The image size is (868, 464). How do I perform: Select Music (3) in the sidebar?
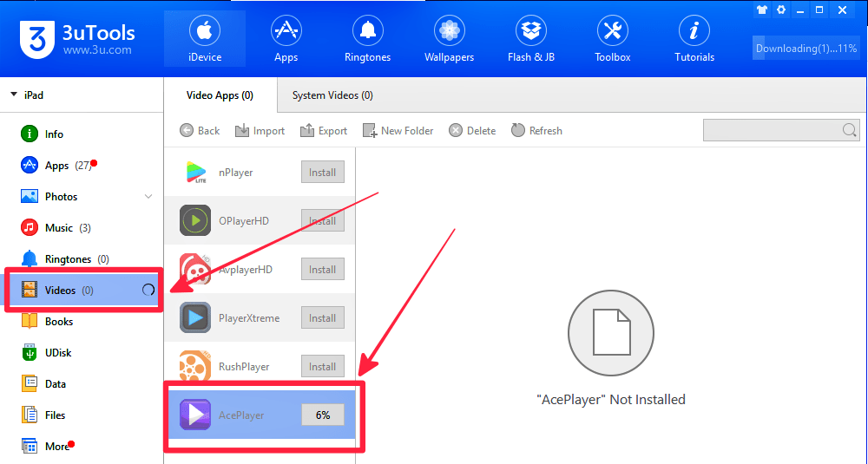[x=80, y=228]
